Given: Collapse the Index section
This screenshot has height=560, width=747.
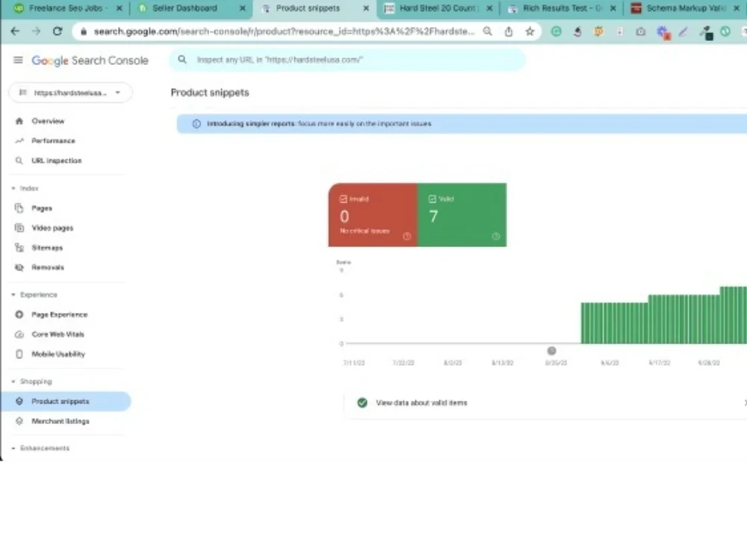Looking at the screenshot, I should click(x=13, y=189).
